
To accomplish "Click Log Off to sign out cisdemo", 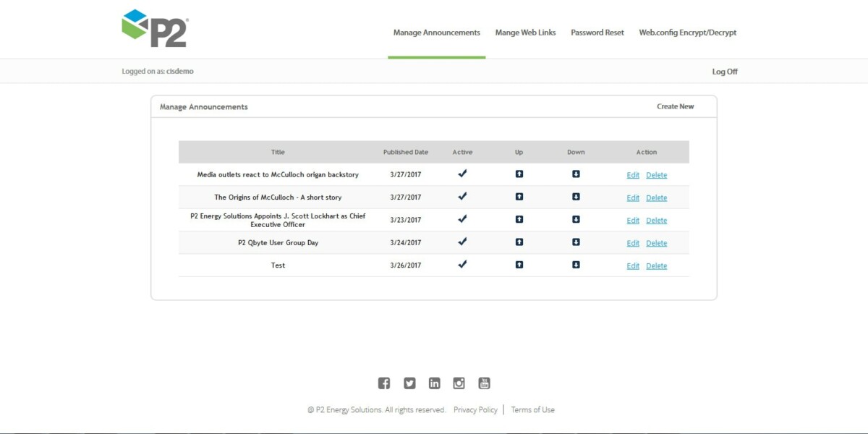I will click(724, 71).
